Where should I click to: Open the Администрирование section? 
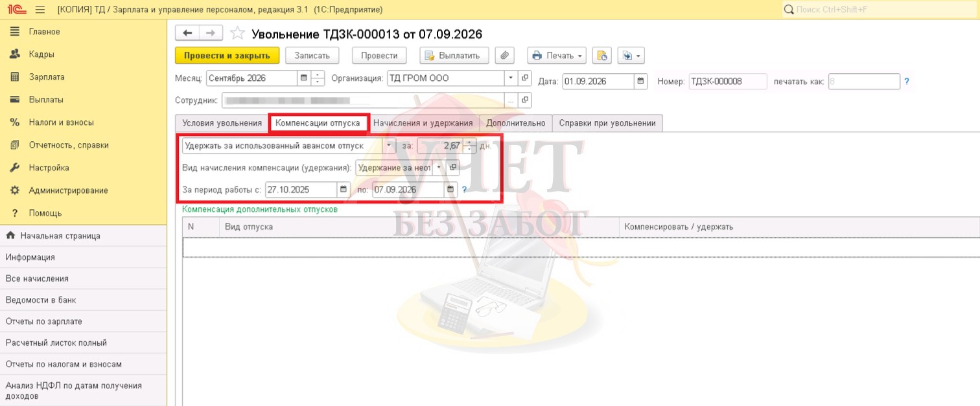68,190
